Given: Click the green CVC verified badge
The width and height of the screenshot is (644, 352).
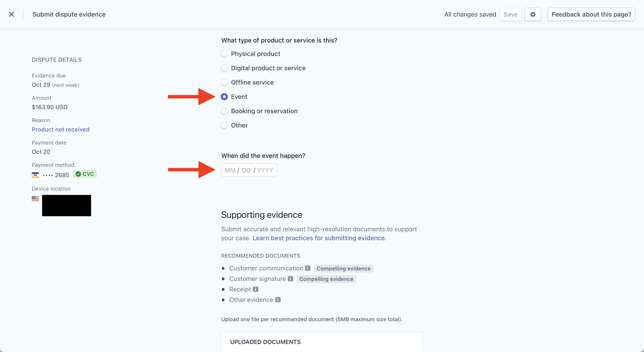Looking at the screenshot, I should pos(85,174).
